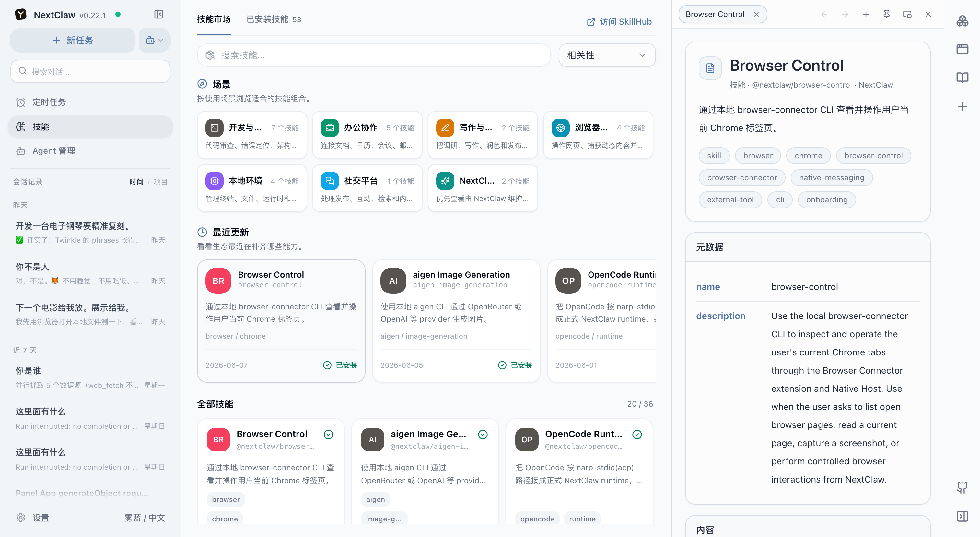Screen dimensions: 980x537
Task: Sort session history by 时间
Action: tap(136, 182)
